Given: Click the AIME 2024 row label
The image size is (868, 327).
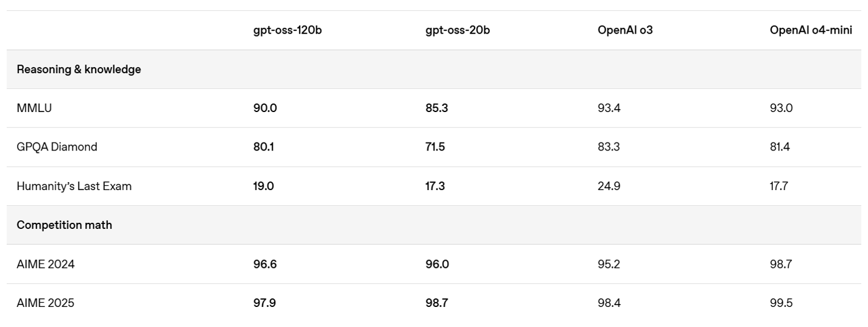Looking at the screenshot, I should pos(46,264).
